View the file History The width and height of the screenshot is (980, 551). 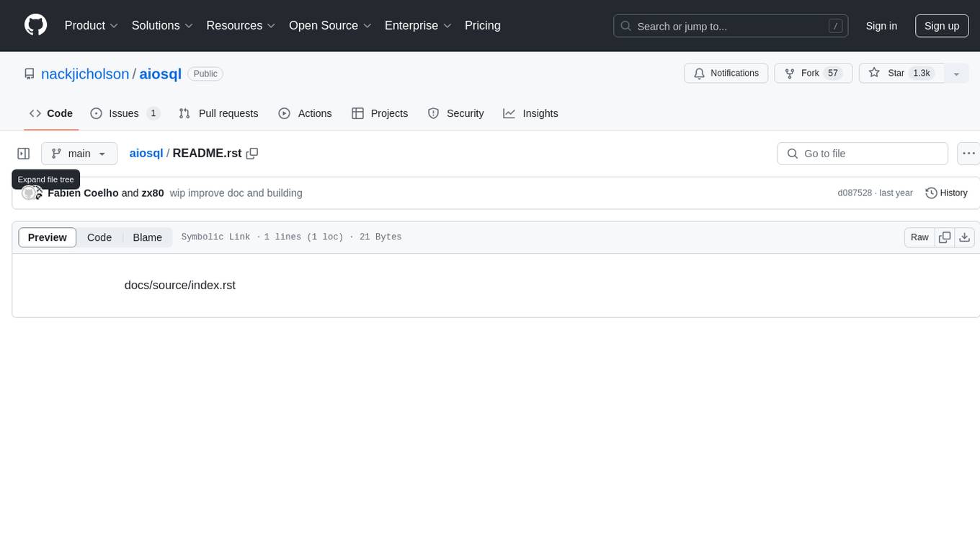pos(946,193)
